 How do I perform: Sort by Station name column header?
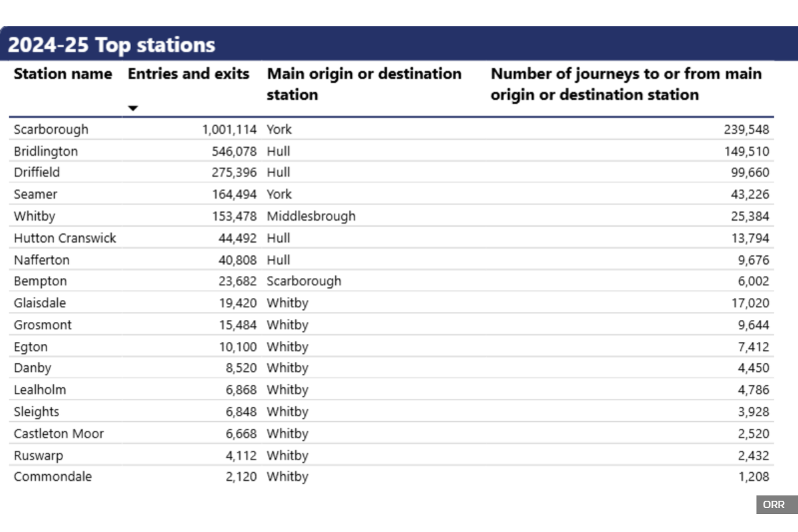(x=63, y=74)
